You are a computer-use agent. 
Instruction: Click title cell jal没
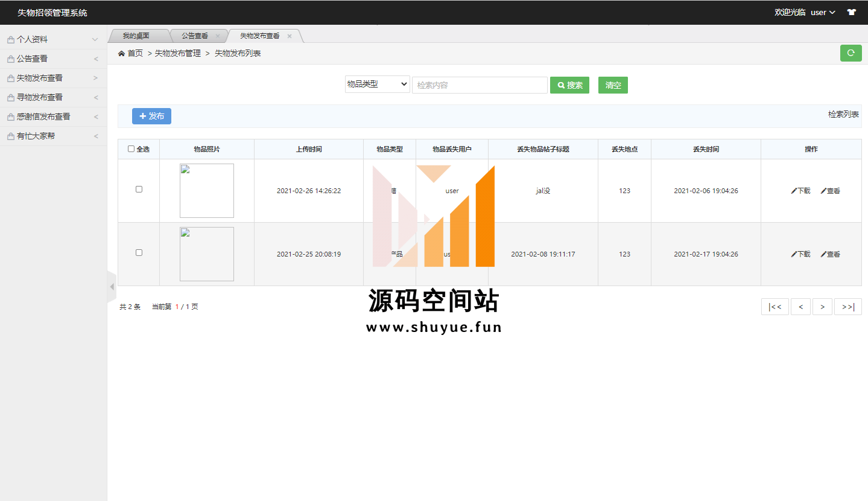coord(543,191)
